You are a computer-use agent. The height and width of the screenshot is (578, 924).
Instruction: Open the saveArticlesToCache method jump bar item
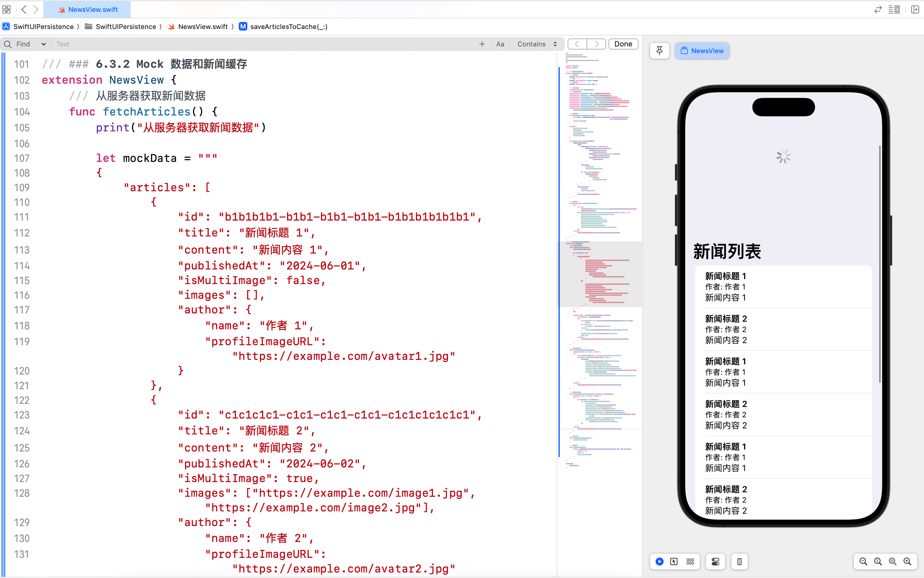coord(283,26)
